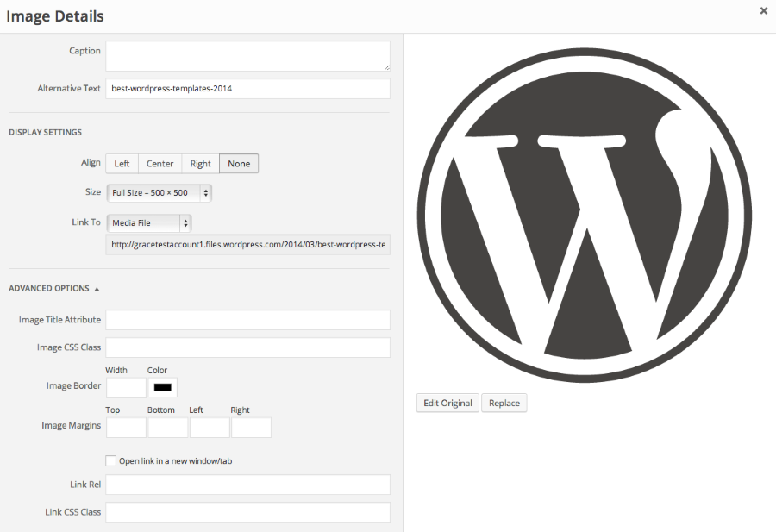Click the Edit Original button
This screenshot has height=532, width=776.
tap(447, 403)
